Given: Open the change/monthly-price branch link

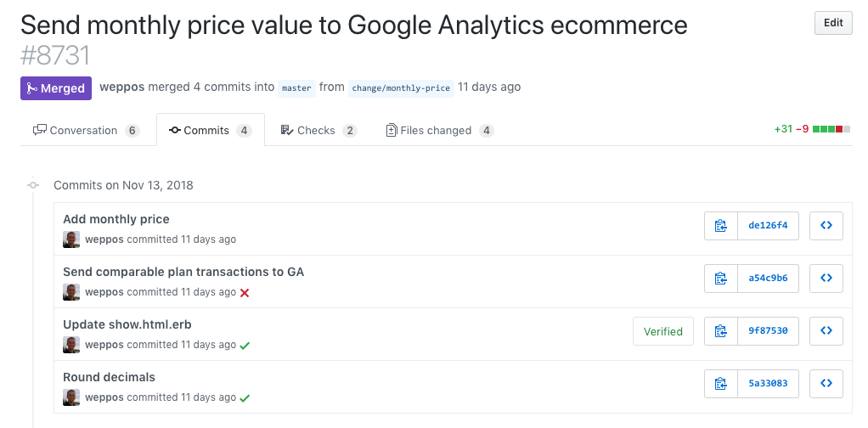Looking at the screenshot, I should coord(399,87).
